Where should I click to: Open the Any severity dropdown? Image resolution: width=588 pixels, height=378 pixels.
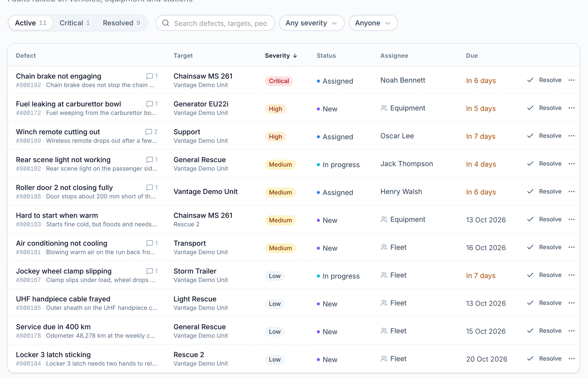click(312, 23)
